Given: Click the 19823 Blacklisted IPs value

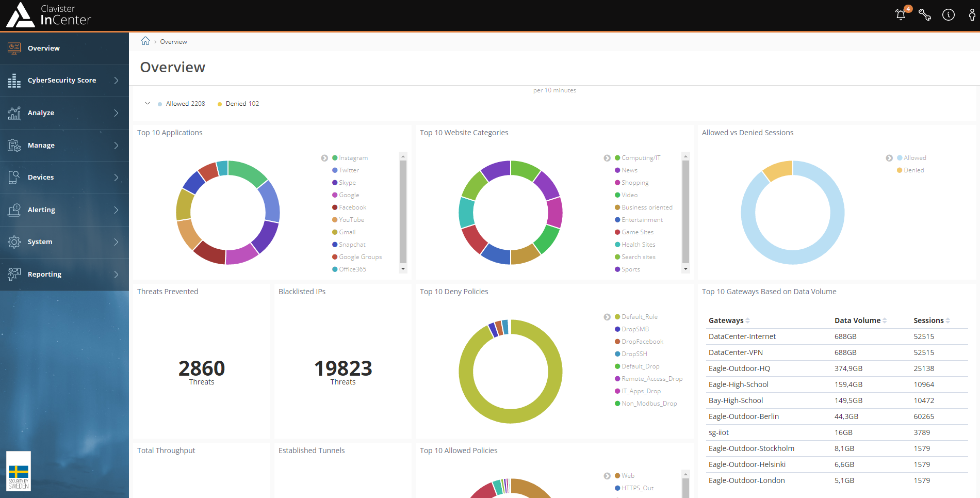Looking at the screenshot, I should pos(343,368).
